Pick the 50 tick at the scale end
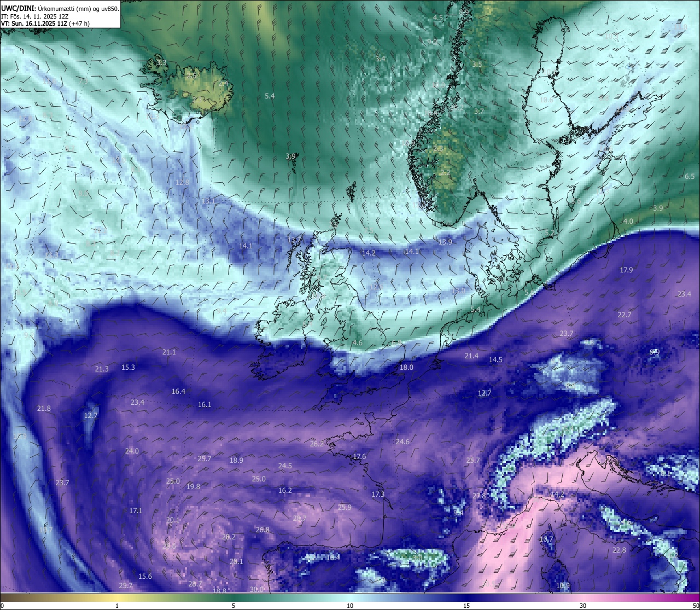The image size is (700, 610). pyautogui.click(x=696, y=606)
